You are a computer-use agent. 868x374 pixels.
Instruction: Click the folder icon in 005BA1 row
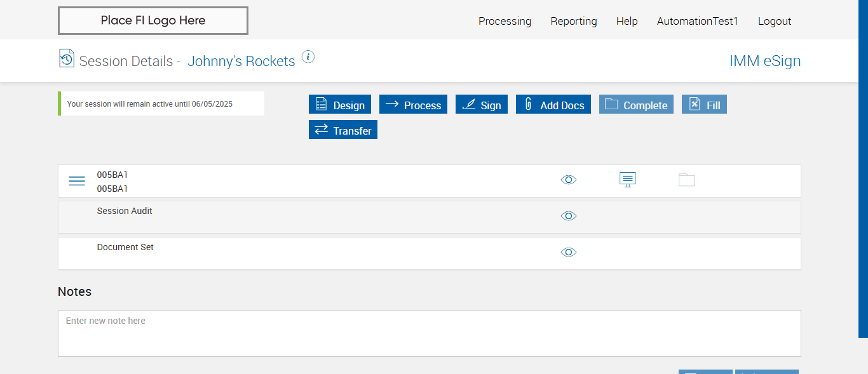pos(686,180)
